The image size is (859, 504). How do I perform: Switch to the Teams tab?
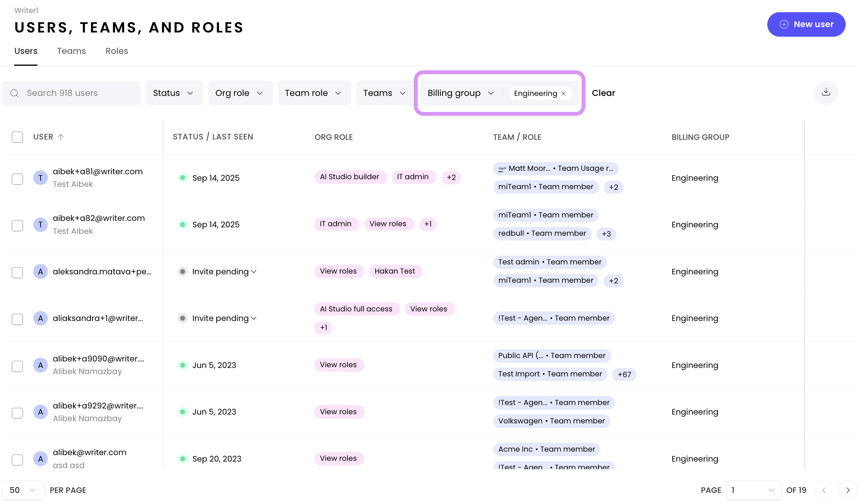[x=71, y=51]
